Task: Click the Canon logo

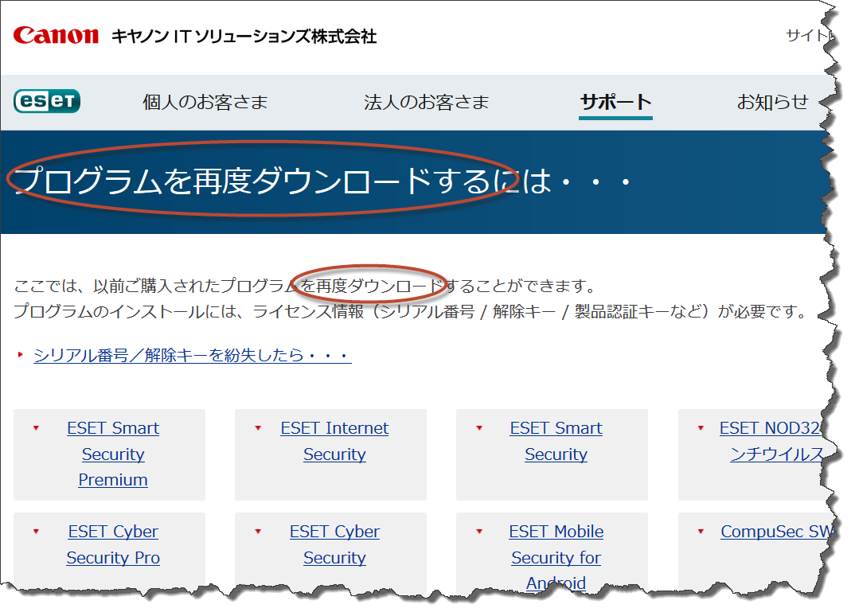Action: (x=56, y=36)
